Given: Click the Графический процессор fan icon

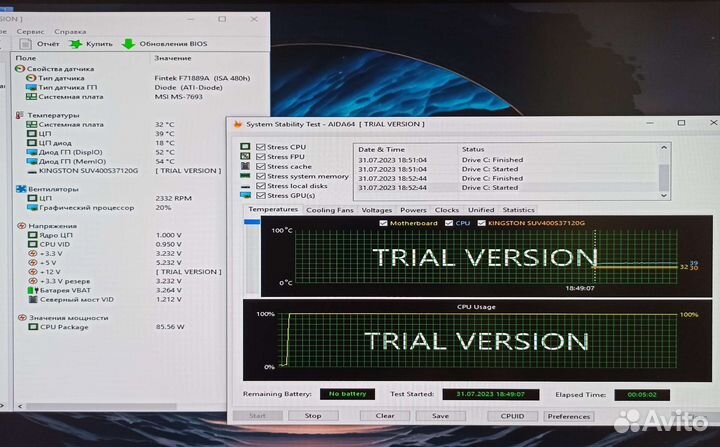Looking at the screenshot, I should [32, 208].
